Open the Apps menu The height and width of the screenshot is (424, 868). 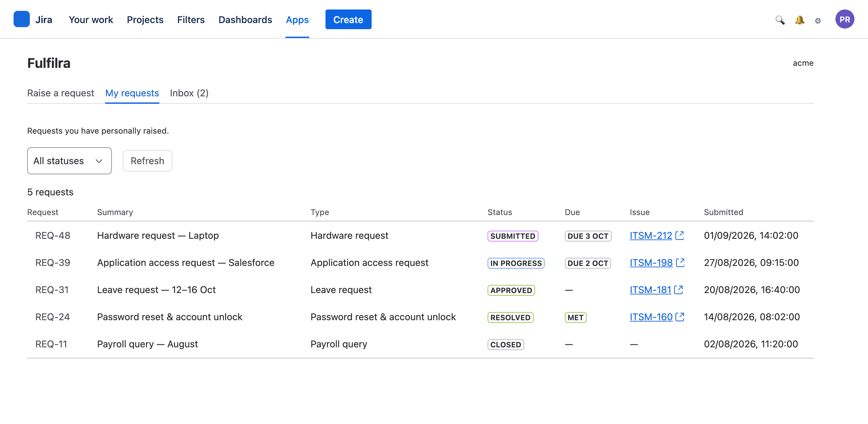click(297, 20)
